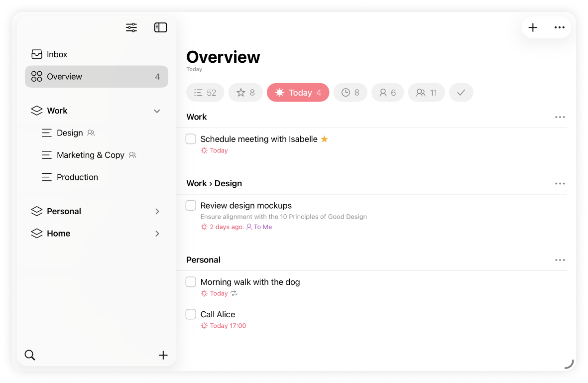Viewport: 588px width, 383px height.
Task: Expand the Personal group chevron
Action: click(x=157, y=212)
